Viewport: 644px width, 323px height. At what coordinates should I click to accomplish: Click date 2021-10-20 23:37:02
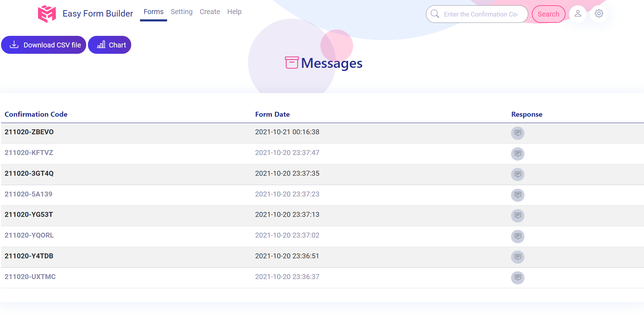pyautogui.click(x=287, y=235)
